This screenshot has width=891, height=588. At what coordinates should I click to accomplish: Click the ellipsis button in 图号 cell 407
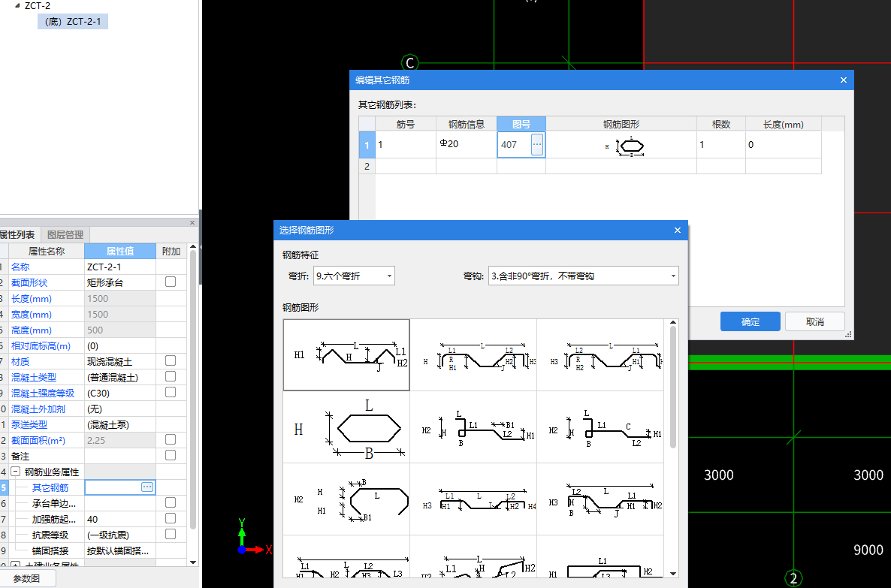tap(537, 144)
